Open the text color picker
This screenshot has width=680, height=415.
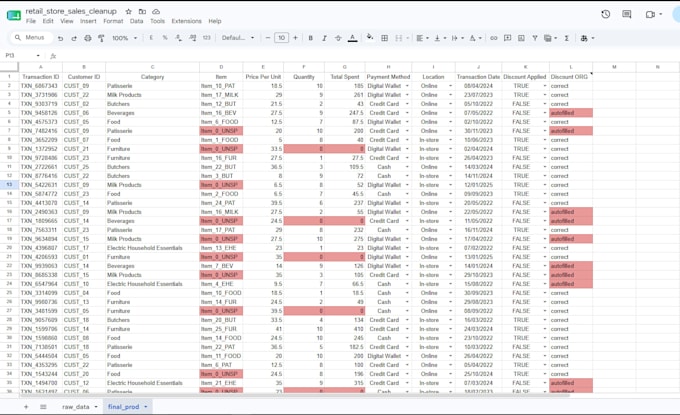353,38
